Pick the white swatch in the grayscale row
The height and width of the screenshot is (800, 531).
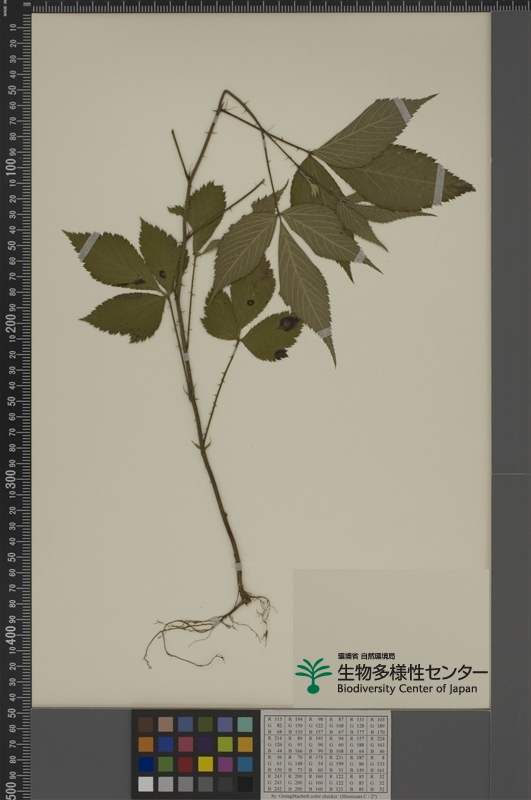tap(145, 784)
